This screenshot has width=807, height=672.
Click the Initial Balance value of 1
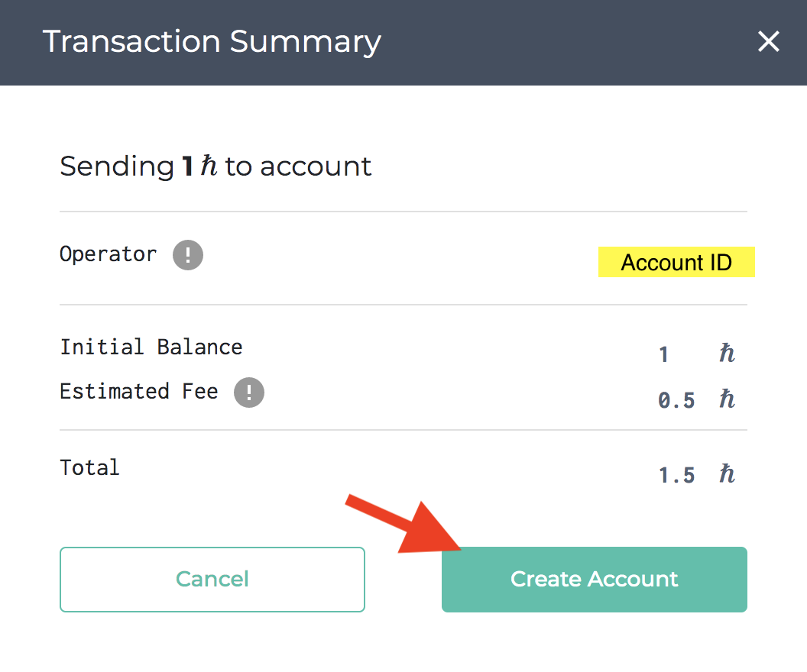664,354
